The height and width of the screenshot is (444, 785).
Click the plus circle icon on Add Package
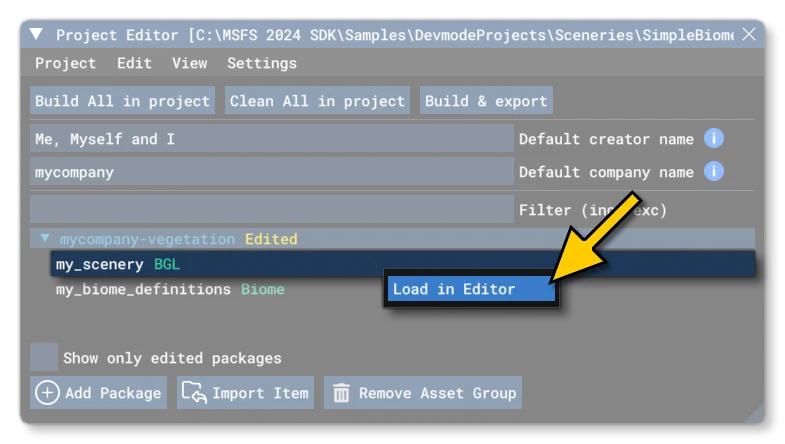(x=47, y=392)
